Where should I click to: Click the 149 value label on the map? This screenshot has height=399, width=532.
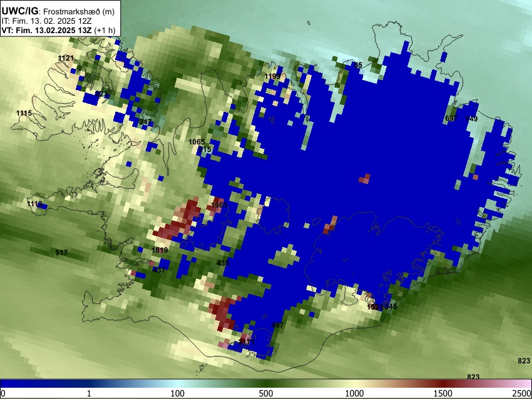pyautogui.click(x=472, y=119)
